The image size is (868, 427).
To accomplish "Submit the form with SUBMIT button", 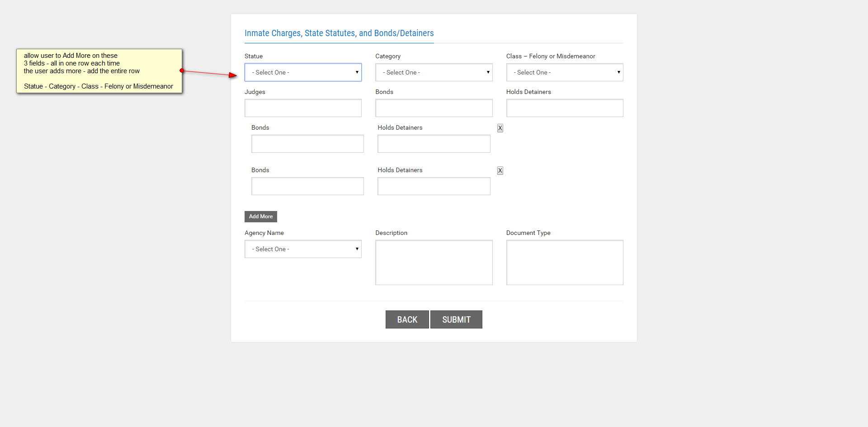I will click(456, 319).
